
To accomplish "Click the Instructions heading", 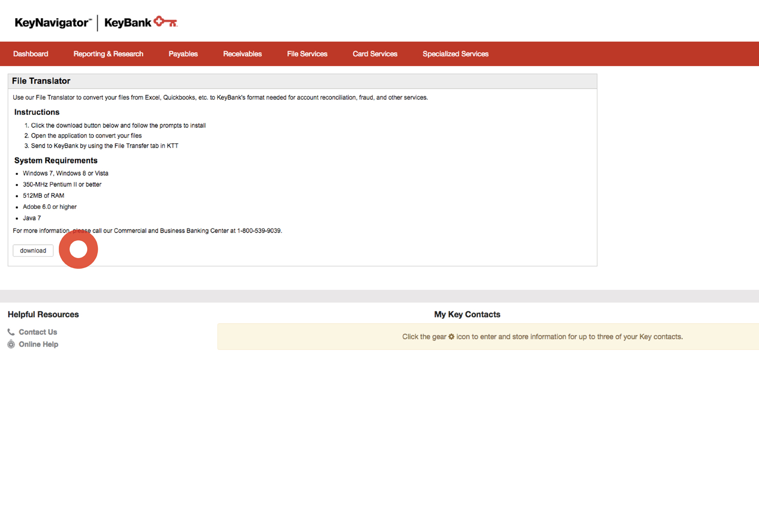I will point(37,112).
